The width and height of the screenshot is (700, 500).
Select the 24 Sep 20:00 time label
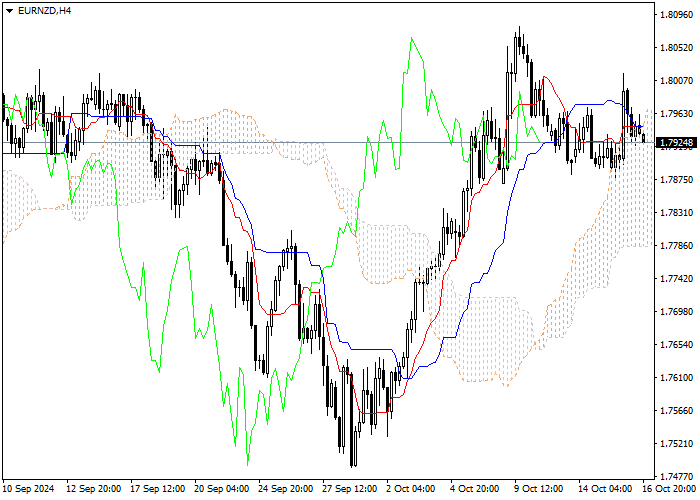point(286,489)
